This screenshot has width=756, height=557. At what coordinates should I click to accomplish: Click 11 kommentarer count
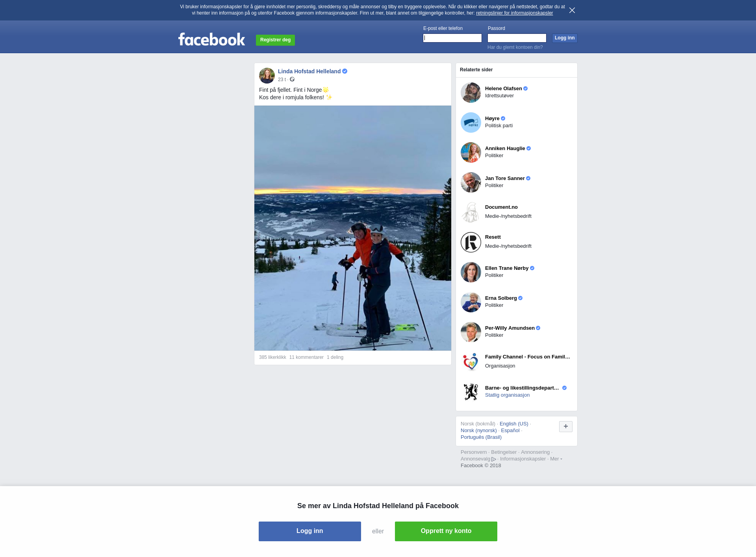click(306, 357)
